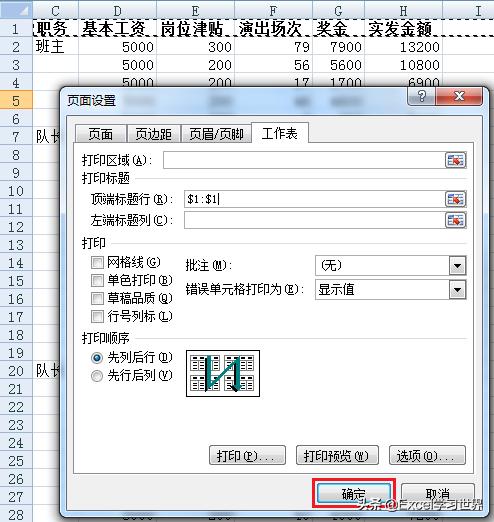
Task: Select column D header in the spreadsheet
Action: tap(117, 11)
